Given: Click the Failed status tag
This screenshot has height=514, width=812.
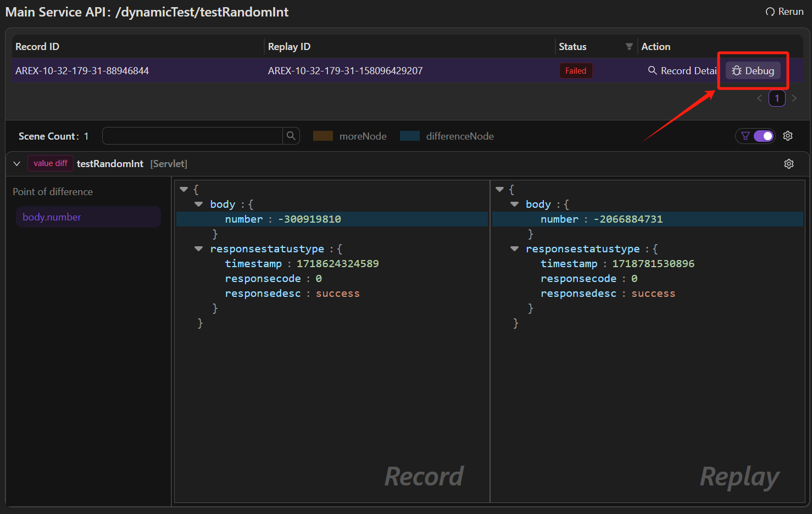Looking at the screenshot, I should pos(576,70).
